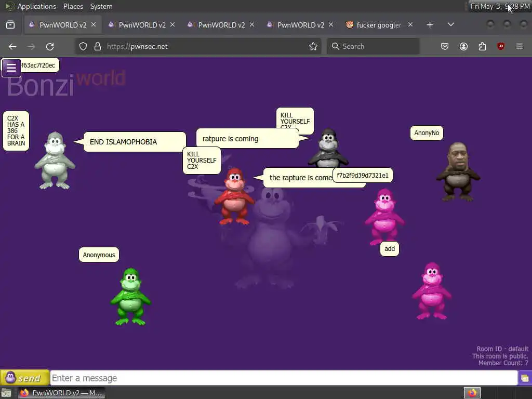Open the System menu
The height and width of the screenshot is (399, 532).
[x=101, y=6]
